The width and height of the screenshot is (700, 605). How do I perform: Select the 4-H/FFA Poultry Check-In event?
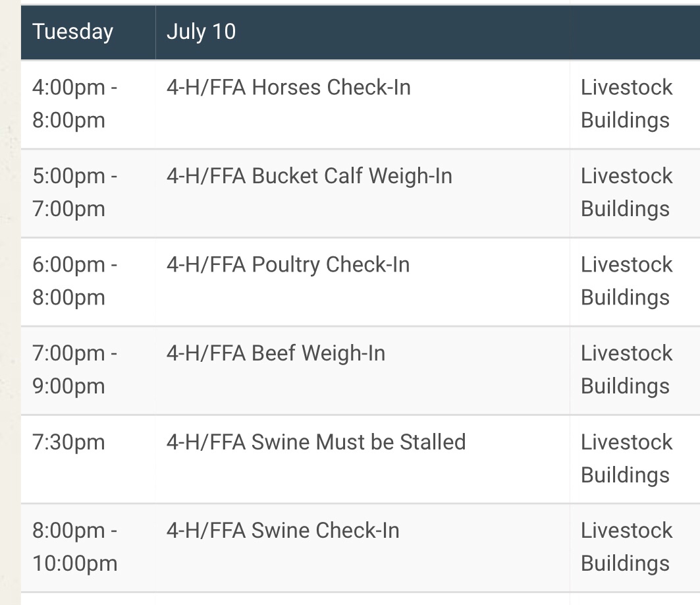pos(288,264)
